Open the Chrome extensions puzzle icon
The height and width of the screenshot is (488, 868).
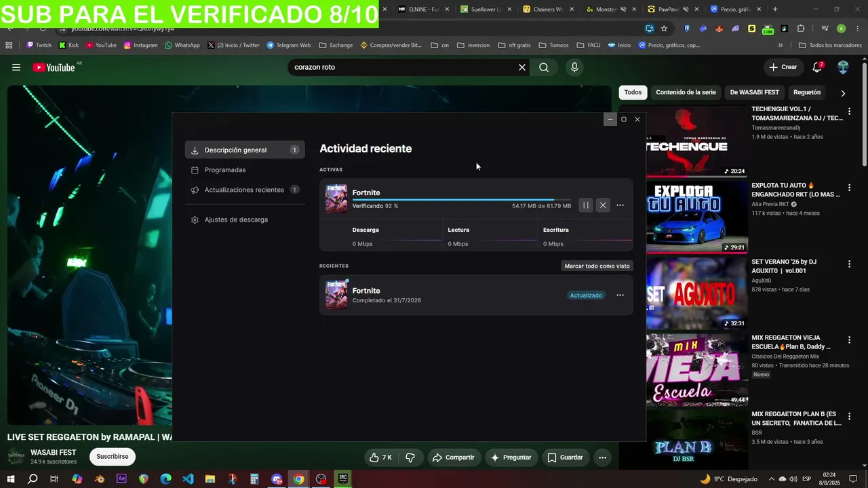tap(801, 28)
